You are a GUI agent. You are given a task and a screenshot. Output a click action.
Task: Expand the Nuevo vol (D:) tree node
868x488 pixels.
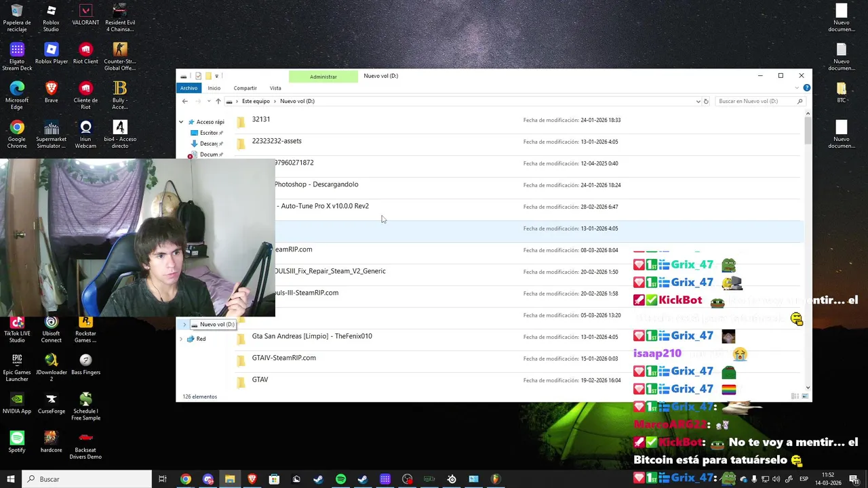[x=184, y=325]
